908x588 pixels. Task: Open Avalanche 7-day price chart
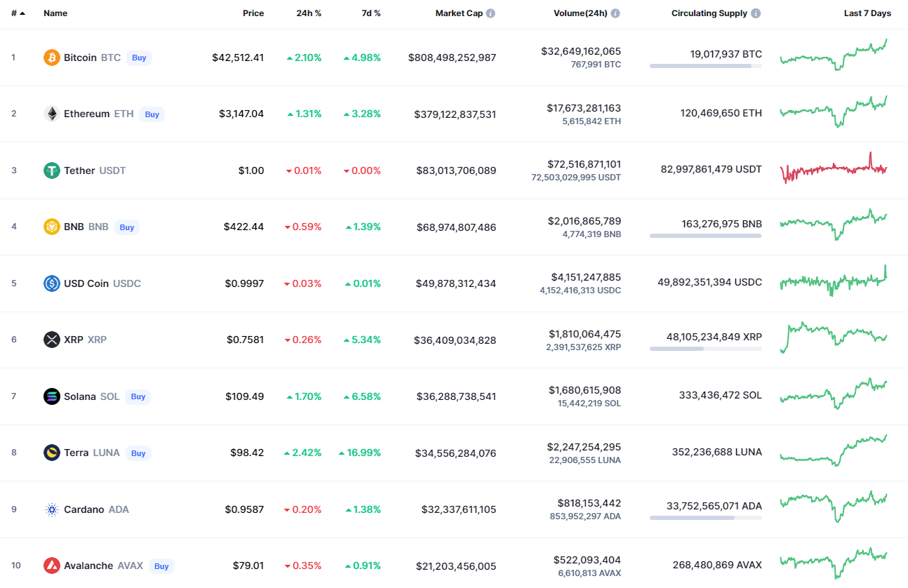point(834,563)
